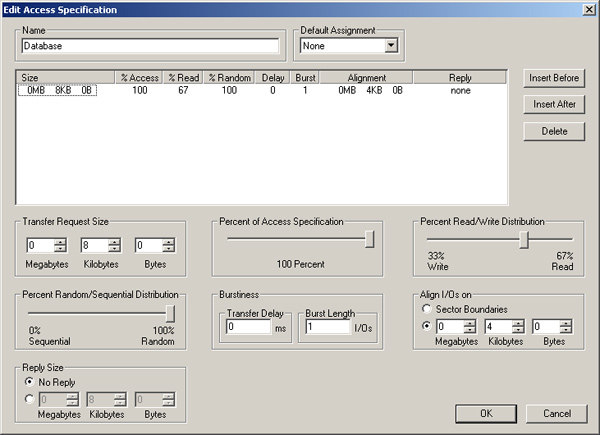
Task: Click the Burst Length input field
Action: (325, 327)
